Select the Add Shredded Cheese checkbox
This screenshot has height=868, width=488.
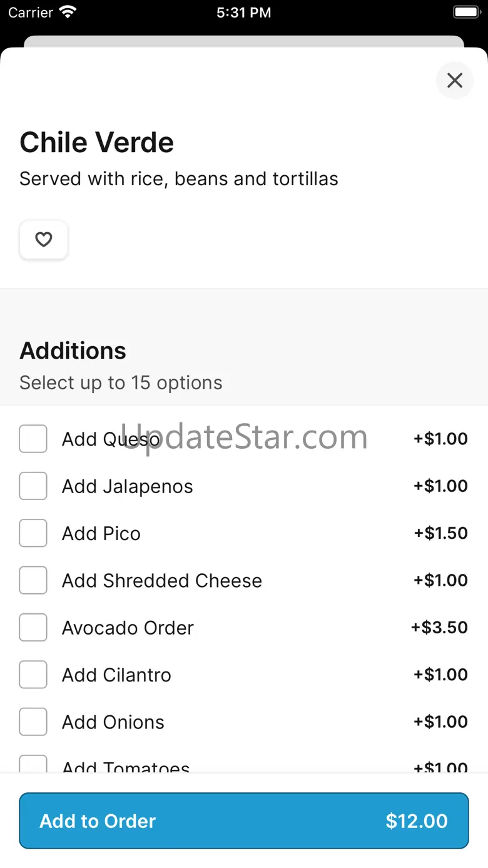point(33,580)
